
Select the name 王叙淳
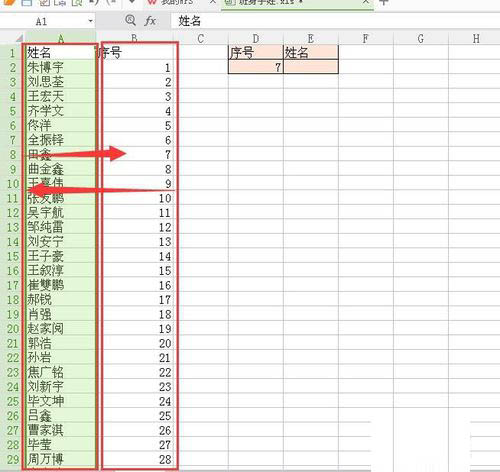click(45, 271)
